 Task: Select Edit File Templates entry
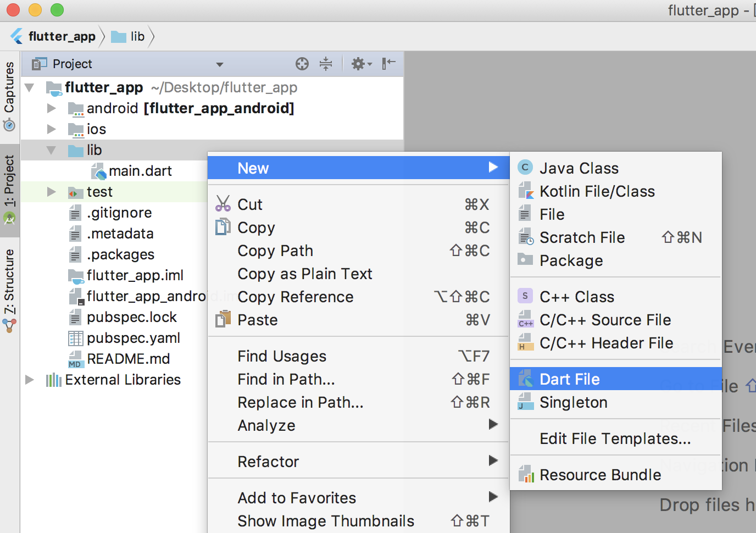click(x=615, y=438)
